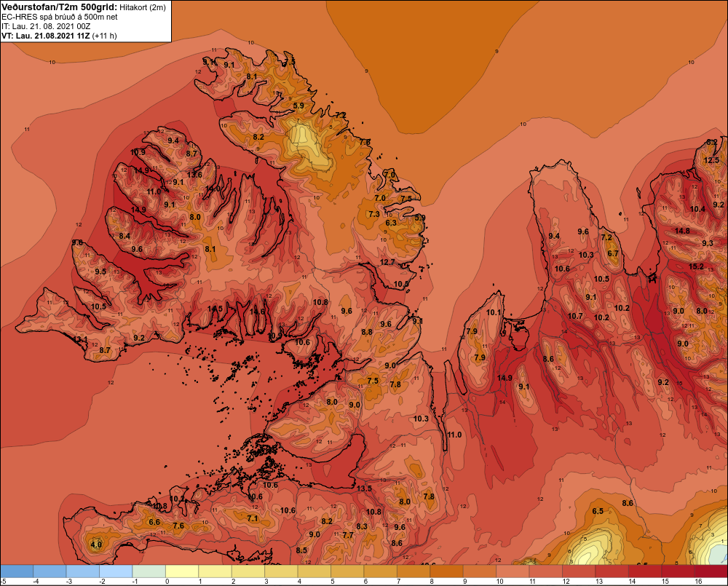This screenshot has height=586, width=728.
Task: Click the 7.7 temperature value
Action: click(348, 535)
